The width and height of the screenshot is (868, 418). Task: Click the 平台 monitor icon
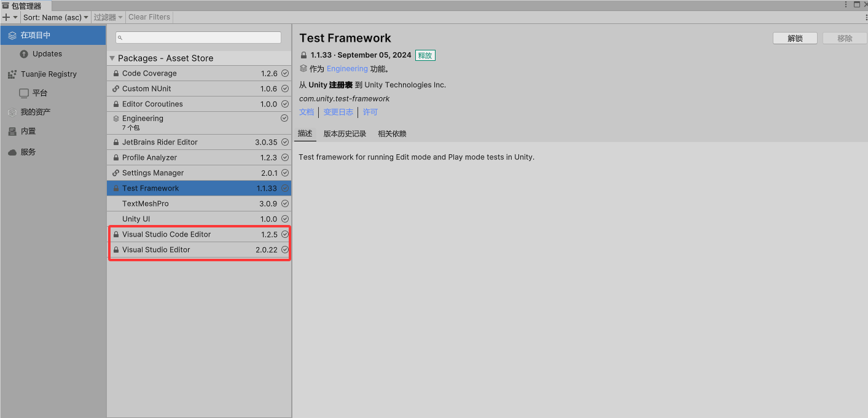(x=24, y=93)
